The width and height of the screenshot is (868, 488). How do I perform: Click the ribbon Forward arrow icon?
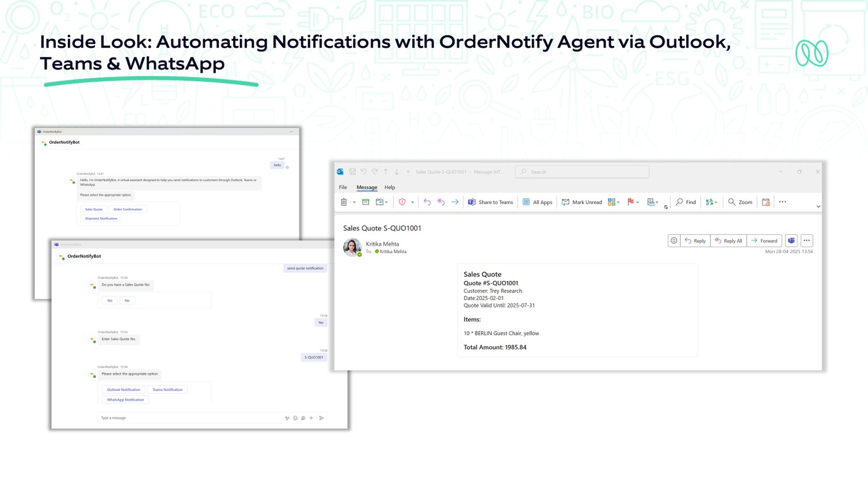point(455,202)
